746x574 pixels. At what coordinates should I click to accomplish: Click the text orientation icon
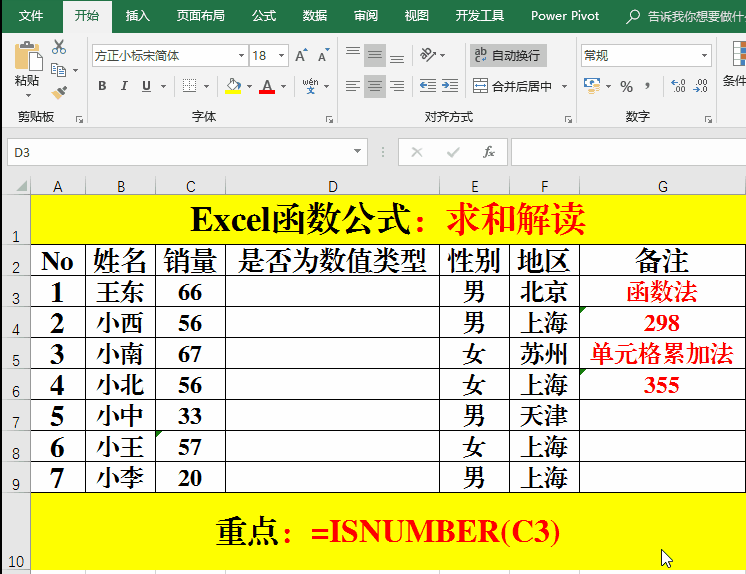[x=427, y=55]
